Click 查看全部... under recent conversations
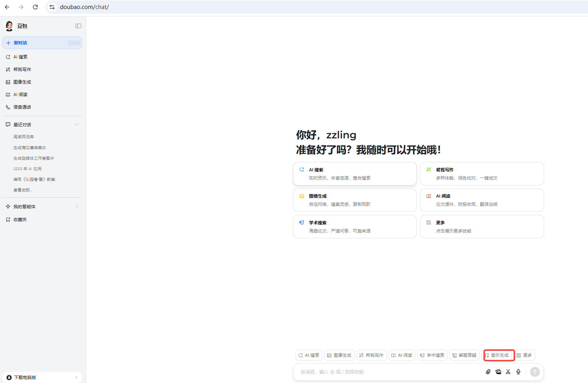 pyautogui.click(x=23, y=190)
